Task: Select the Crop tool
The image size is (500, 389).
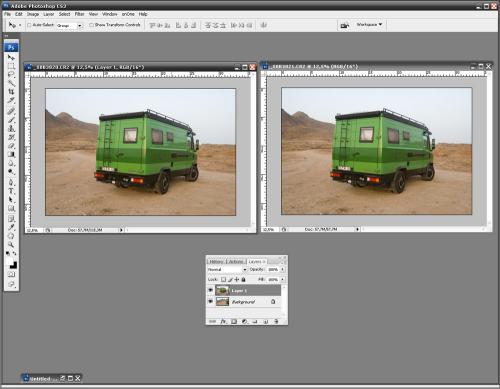Action: pos(11,91)
